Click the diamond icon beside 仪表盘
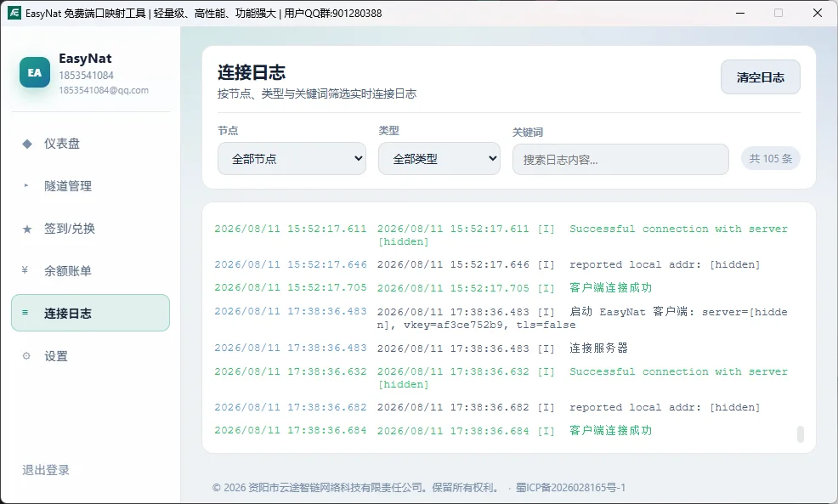The image size is (838, 504). pyautogui.click(x=26, y=144)
